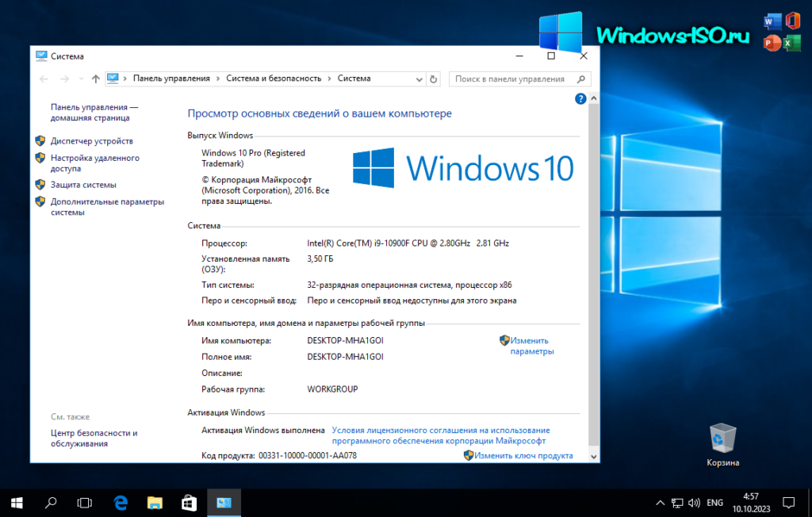Go up one level arrow
The image size is (812, 517).
[95, 79]
